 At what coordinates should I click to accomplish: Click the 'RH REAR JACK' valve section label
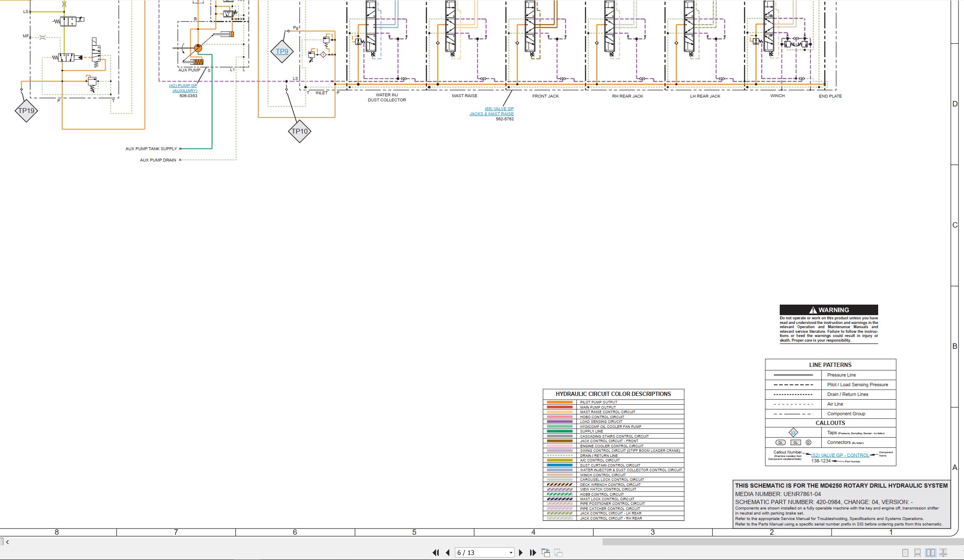pyautogui.click(x=627, y=96)
